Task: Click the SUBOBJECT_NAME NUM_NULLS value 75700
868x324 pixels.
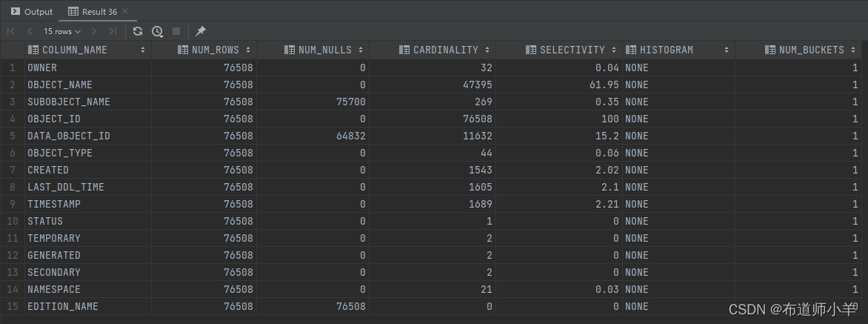Action: (348, 102)
